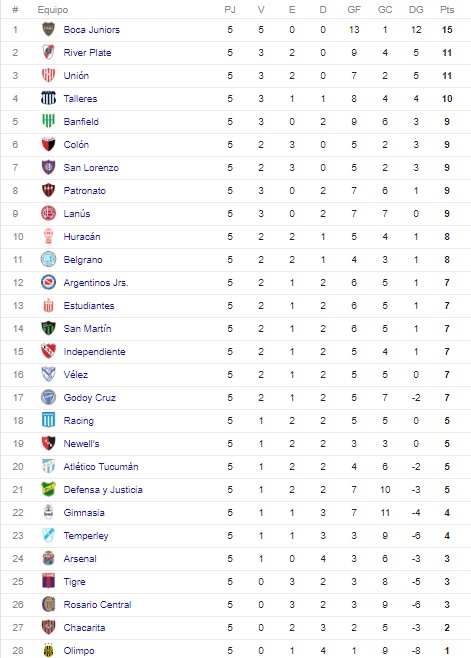Select the Talleres striped crest

tap(48, 99)
